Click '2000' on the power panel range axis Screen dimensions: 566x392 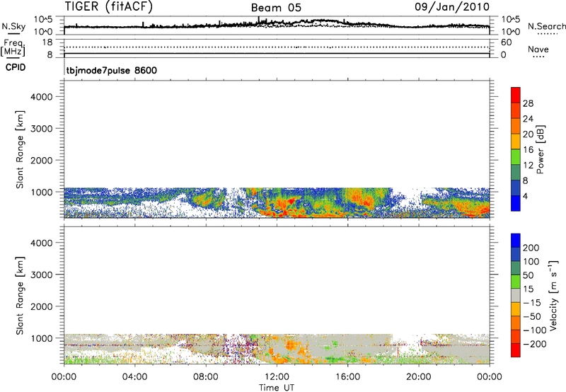tap(42, 160)
